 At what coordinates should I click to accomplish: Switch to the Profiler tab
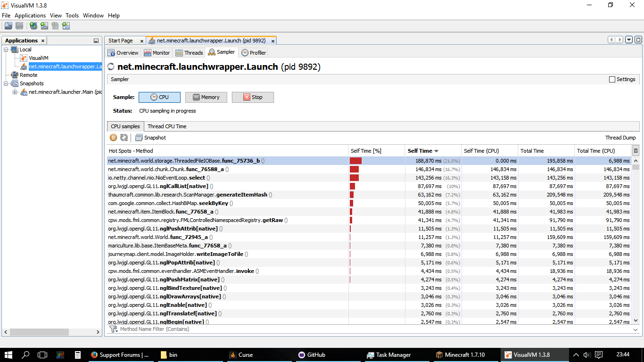click(253, 53)
